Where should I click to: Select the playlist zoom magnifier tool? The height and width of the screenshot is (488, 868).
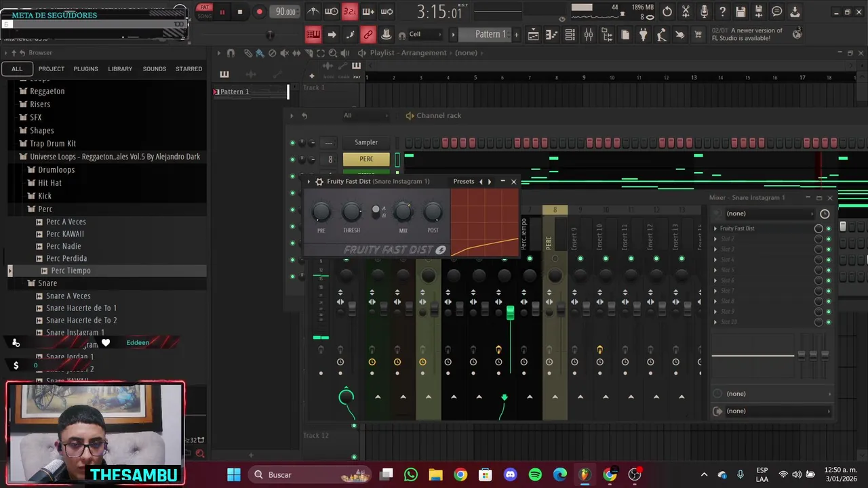click(333, 53)
